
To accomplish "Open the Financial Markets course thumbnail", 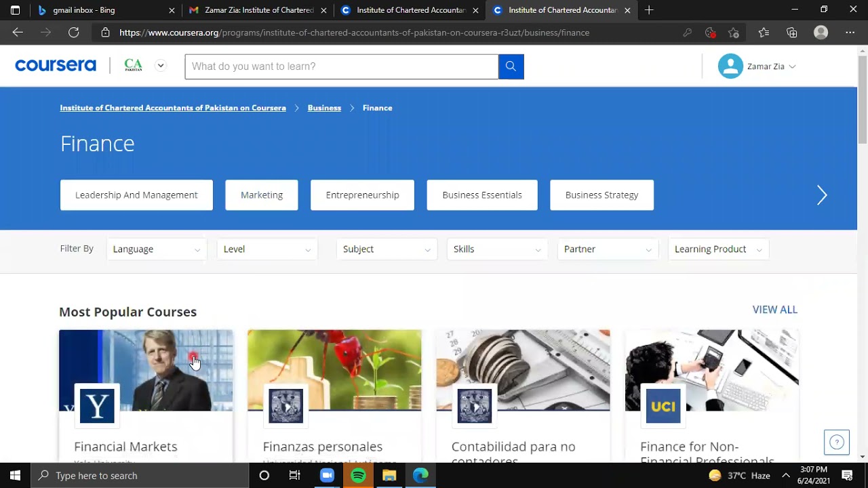I will click(146, 370).
